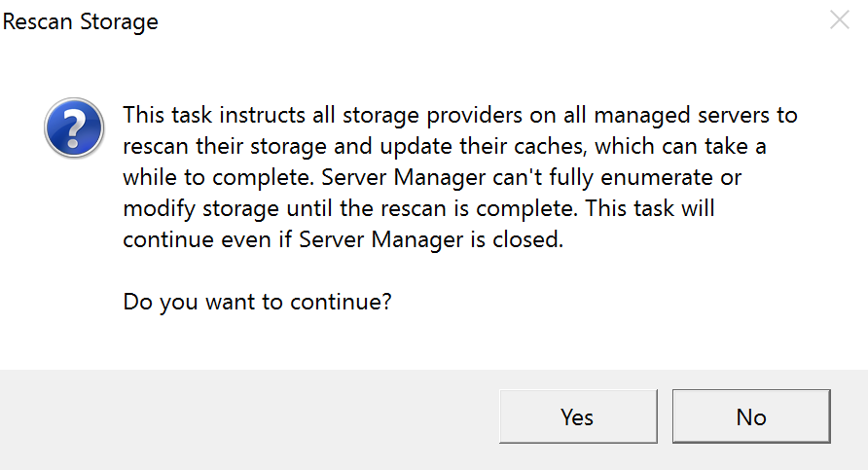Click the Yes button to continue
The width and height of the screenshot is (868, 470).
[578, 416]
